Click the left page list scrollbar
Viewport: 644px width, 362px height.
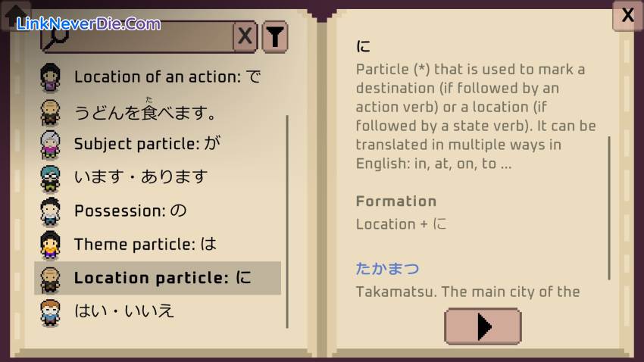point(287,220)
